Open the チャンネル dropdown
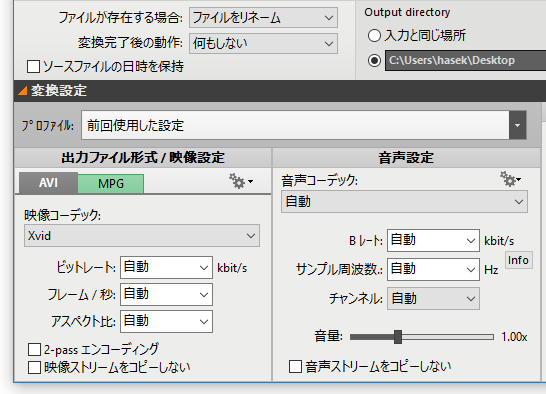The width and height of the screenshot is (546, 394). pos(433,299)
